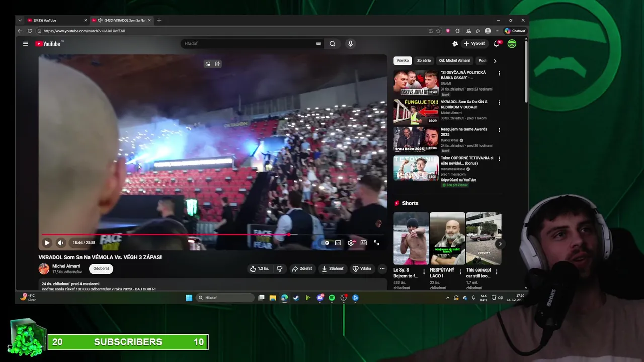This screenshot has width=644, height=362.
Task: Start voice search with the microphone icon
Action: (x=351, y=44)
